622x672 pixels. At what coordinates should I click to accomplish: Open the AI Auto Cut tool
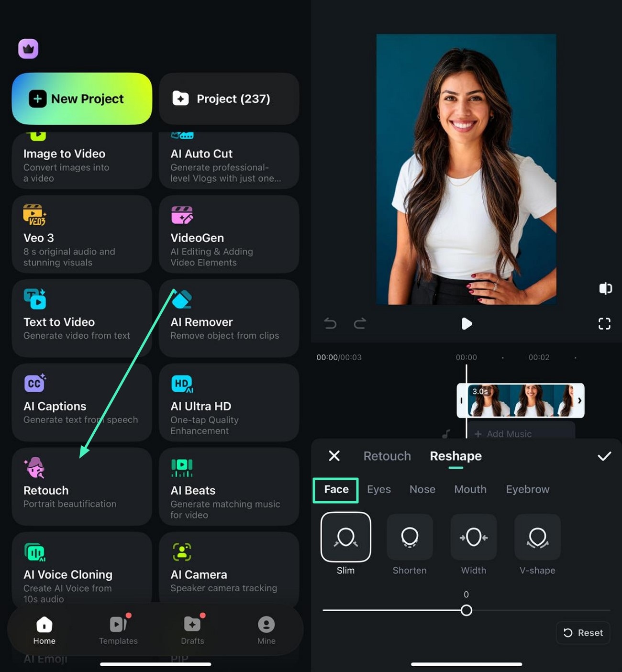(229, 160)
